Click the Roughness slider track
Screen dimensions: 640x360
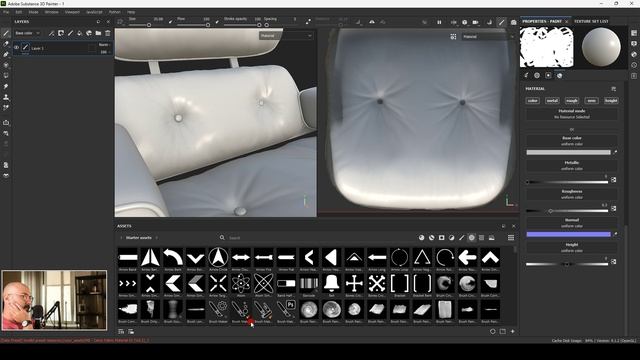pos(567,211)
